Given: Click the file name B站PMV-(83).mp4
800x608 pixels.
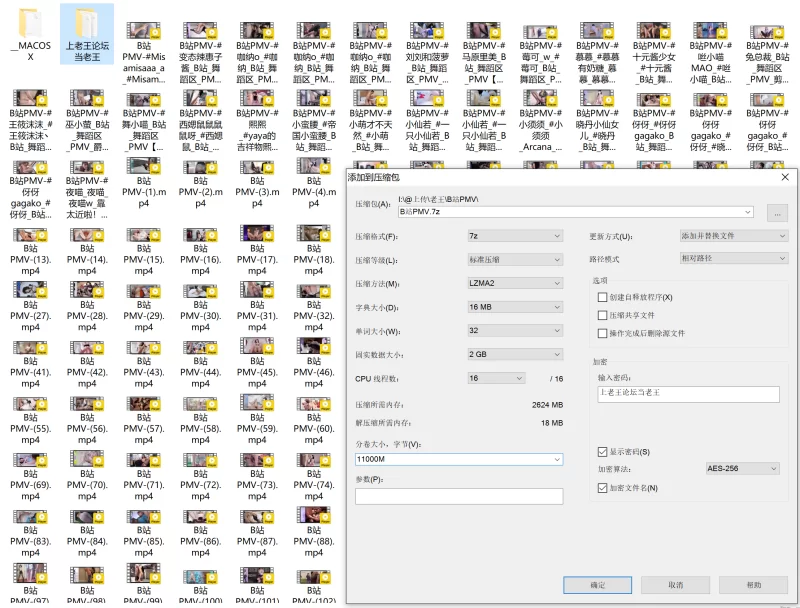Looking at the screenshot, I should (x=30, y=541).
